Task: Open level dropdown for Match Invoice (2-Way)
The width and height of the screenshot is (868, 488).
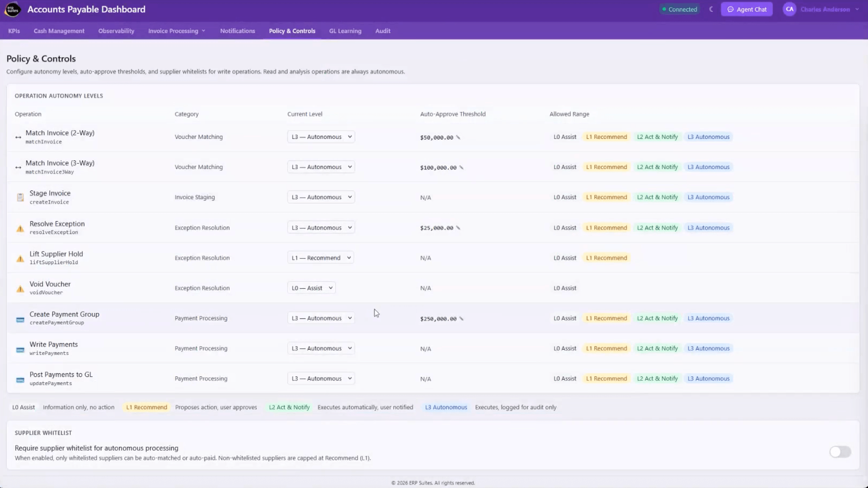Action: point(321,137)
